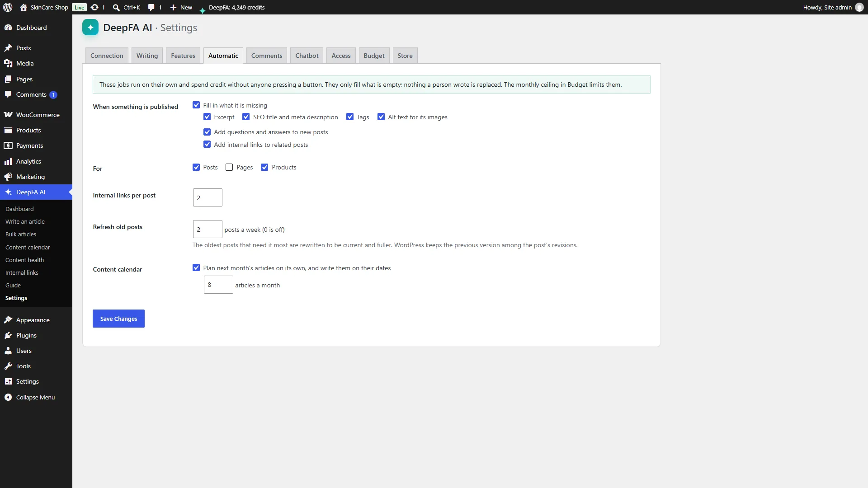
Task: Click the updates refresh icon
Action: click(x=94, y=7)
